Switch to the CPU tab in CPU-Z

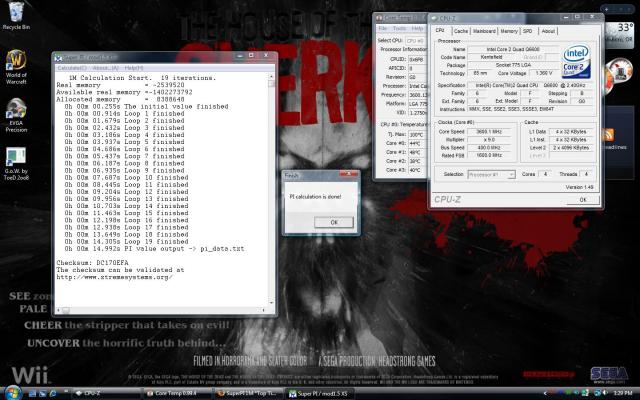point(440,31)
